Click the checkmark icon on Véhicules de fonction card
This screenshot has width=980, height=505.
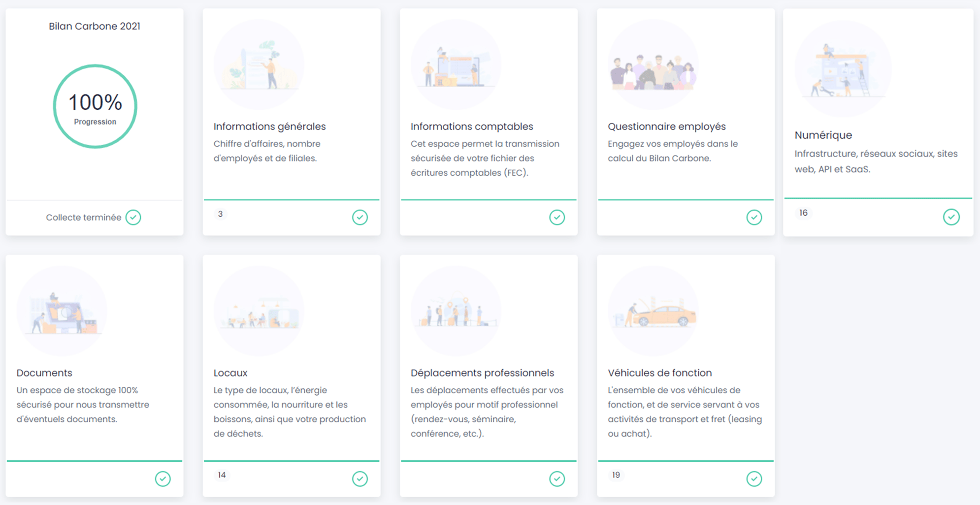(x=754, y=478)
